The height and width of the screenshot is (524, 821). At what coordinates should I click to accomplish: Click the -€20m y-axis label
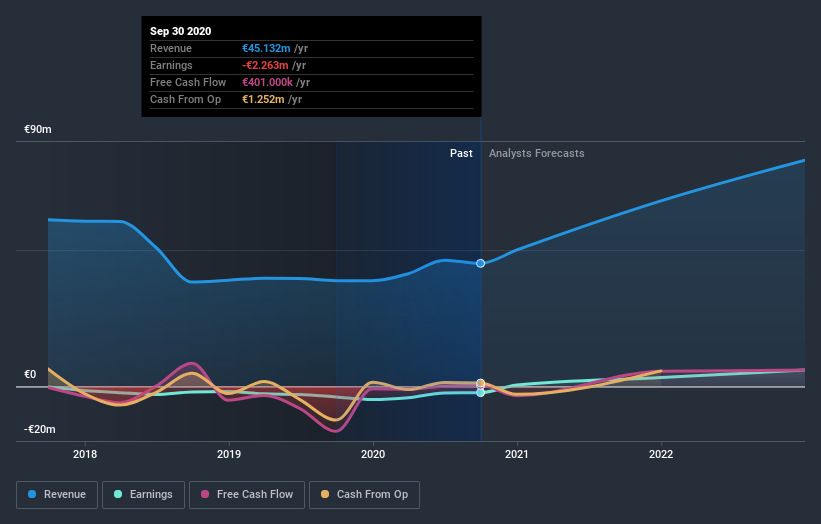(x=40, y=429)
